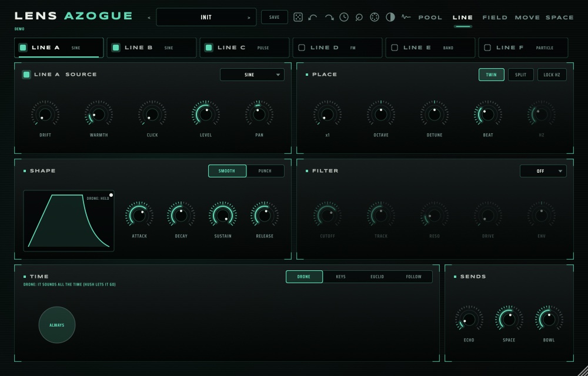This screenshot has height=376, width=588.
Task: Click the DRONE: HELD dot in envelope display
Action: [x=111, y=195]
